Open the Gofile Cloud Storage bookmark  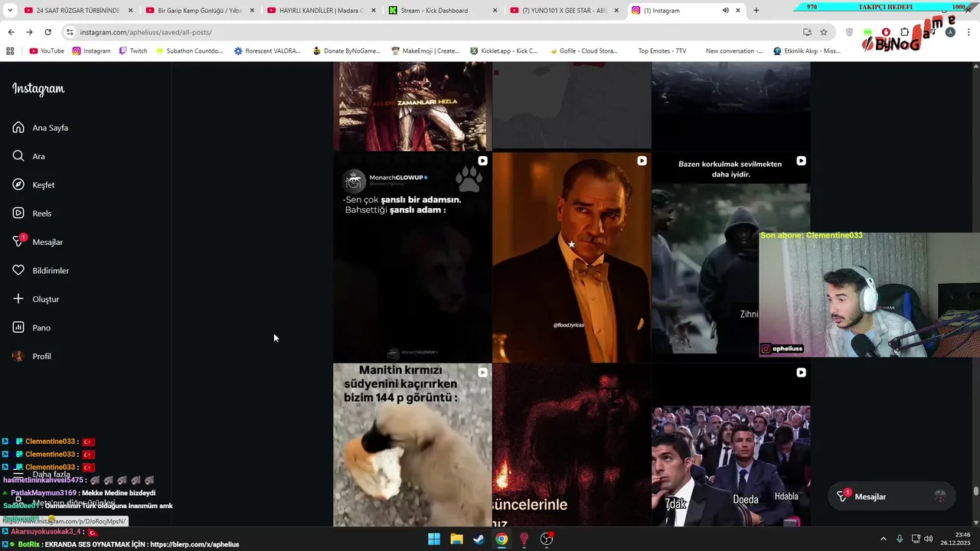(x=583, y=51)
